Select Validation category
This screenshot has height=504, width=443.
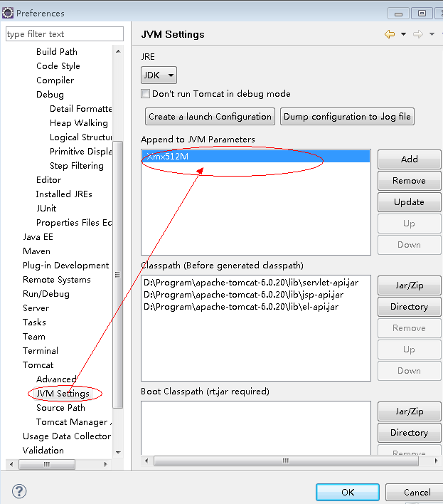[43, 451]
